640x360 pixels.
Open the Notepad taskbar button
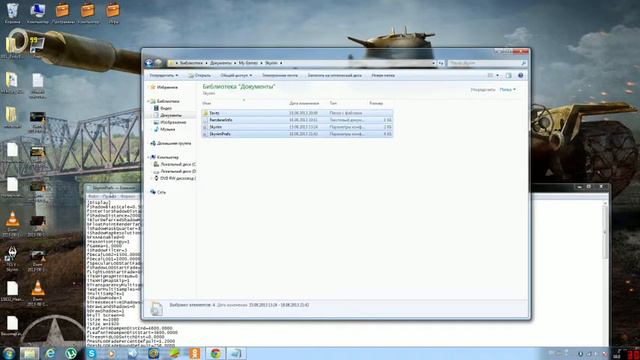pyautogui.click(x=236, y=353)
